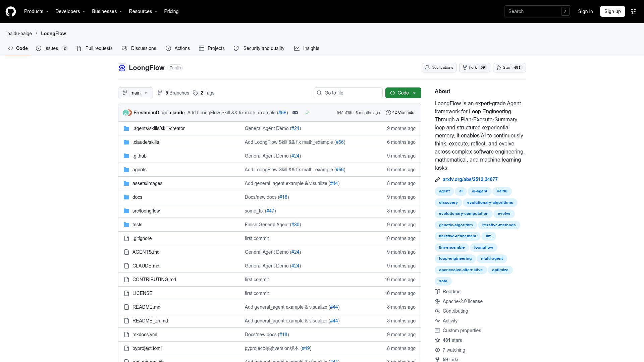Expand the Products menu
Image resolution: width=644 pixels, height=362 pixels.
point(36,11)
